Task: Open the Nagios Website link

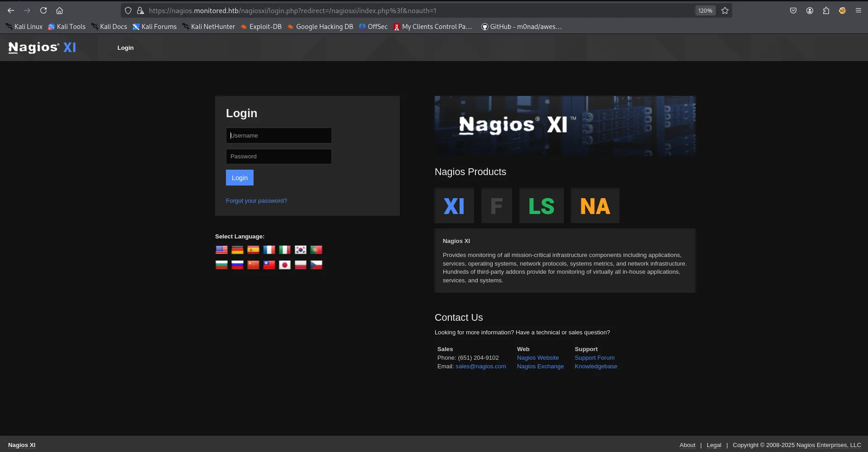Action: (538, 358)
